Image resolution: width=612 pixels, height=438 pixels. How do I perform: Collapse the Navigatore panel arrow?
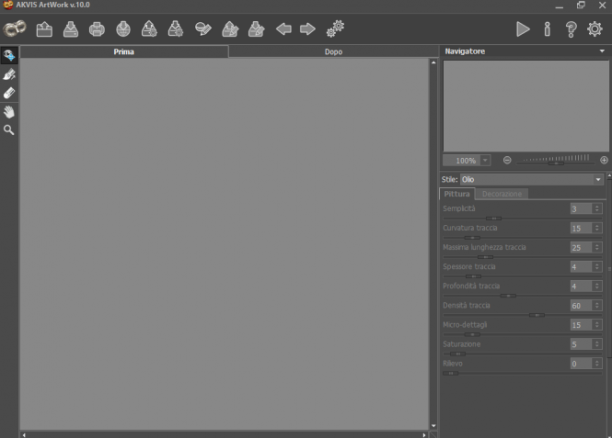point(602,51)
